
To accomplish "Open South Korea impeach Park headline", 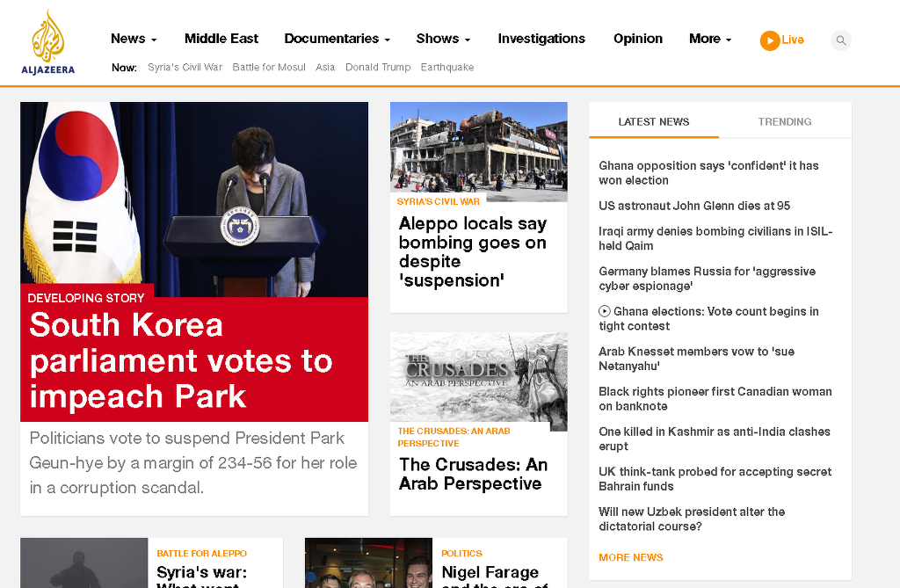I will (181, 360).
